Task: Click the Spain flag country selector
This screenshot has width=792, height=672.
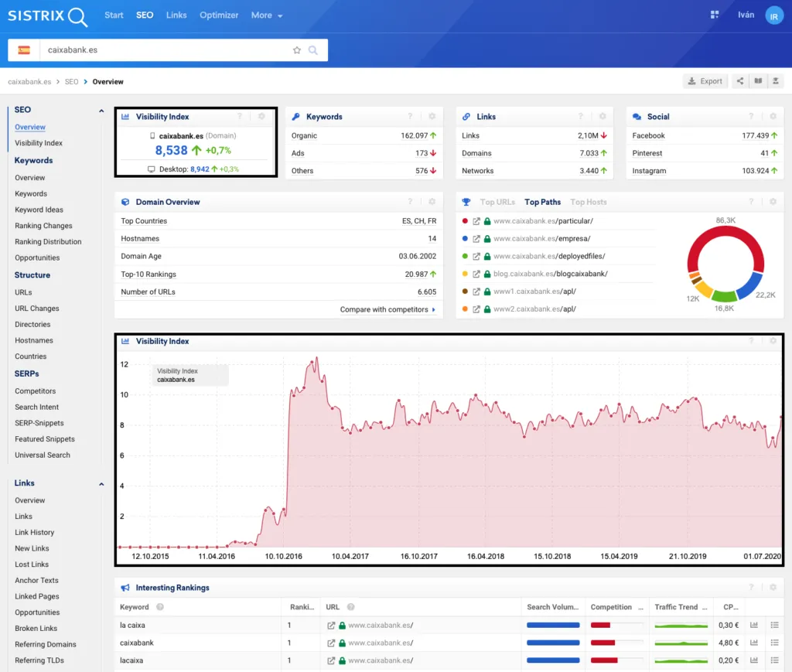Action: point(24,50)
